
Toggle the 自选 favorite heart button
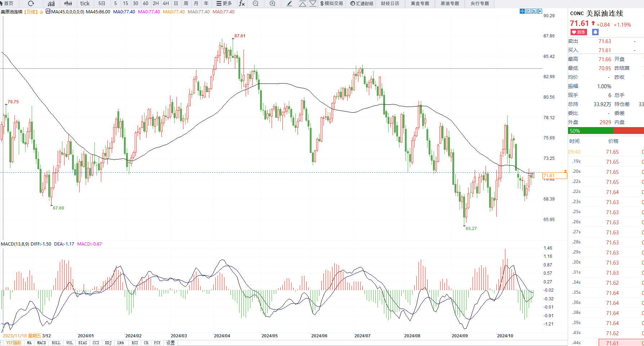[578, 32]
